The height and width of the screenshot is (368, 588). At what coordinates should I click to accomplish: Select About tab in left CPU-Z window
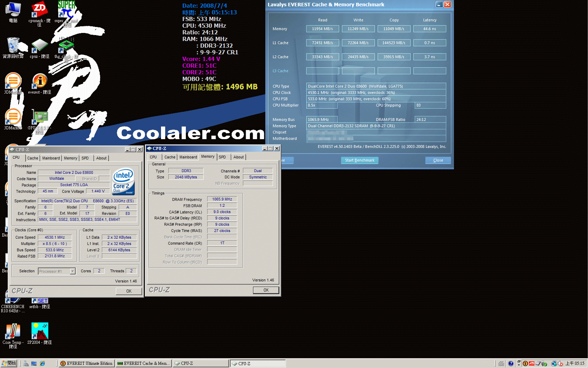click(101, 158)
